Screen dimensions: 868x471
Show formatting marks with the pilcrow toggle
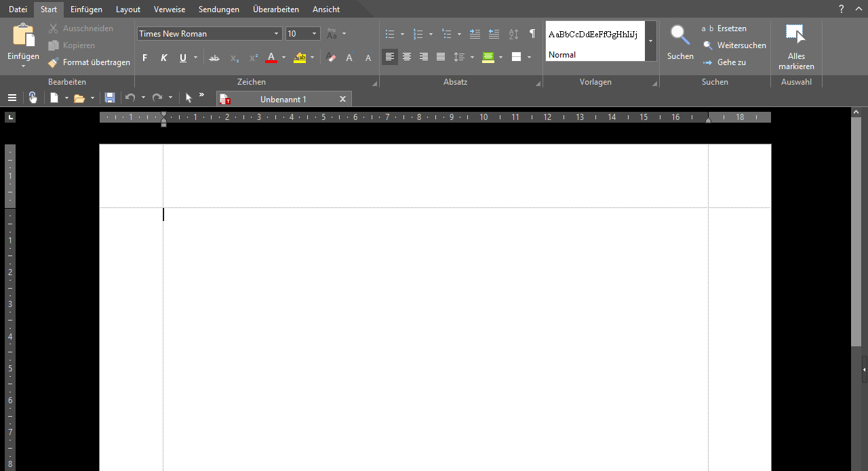[x=532, y=34]
